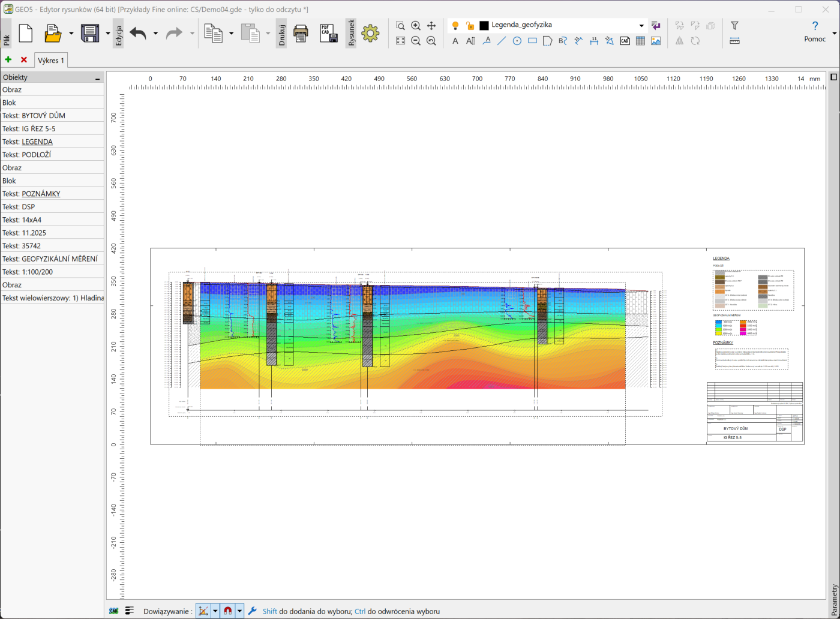Expand the open file dropdown arrow

[71, 34]
